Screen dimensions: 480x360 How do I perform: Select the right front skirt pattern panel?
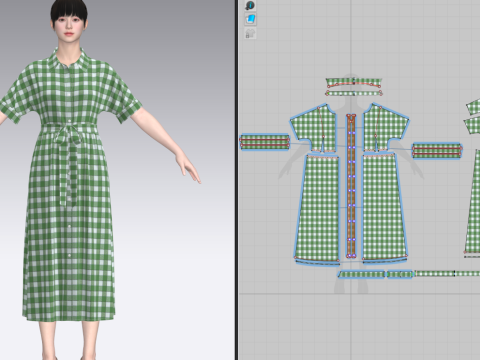[384, 207]
